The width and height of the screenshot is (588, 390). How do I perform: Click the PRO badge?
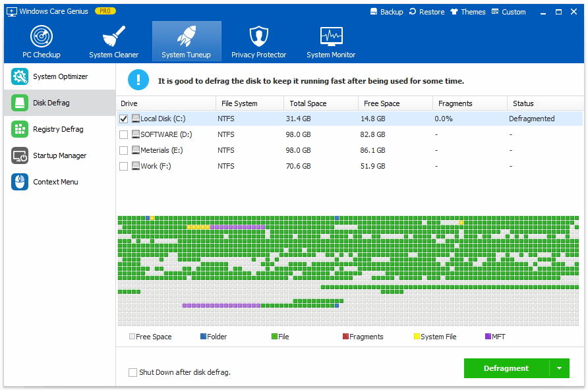105,11
